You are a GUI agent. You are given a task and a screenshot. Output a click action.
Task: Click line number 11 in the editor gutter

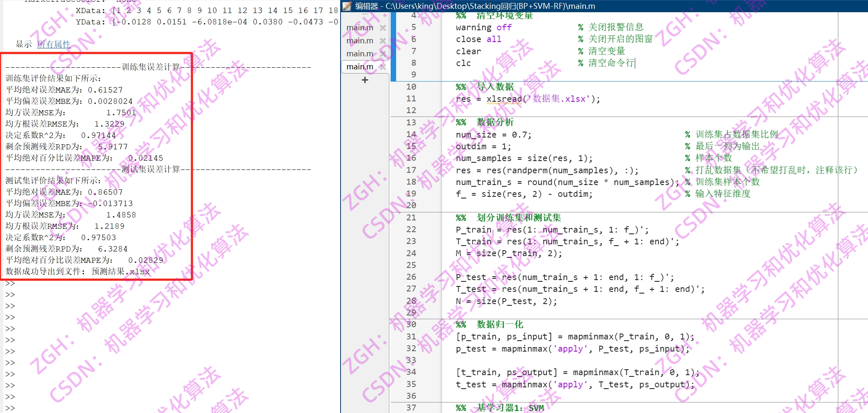[412, 98]
